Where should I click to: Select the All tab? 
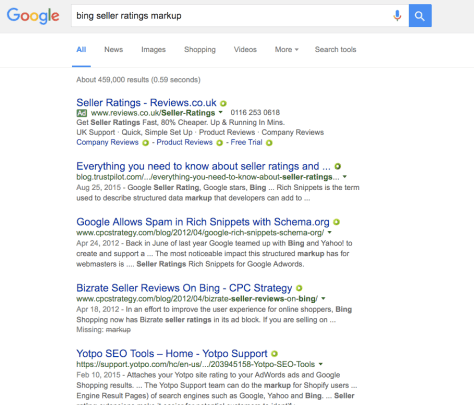coord(81,50)
